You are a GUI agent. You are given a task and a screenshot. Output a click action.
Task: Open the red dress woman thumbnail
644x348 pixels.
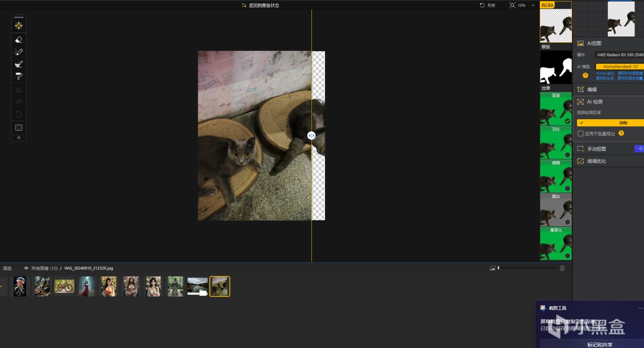click(87, 286)
